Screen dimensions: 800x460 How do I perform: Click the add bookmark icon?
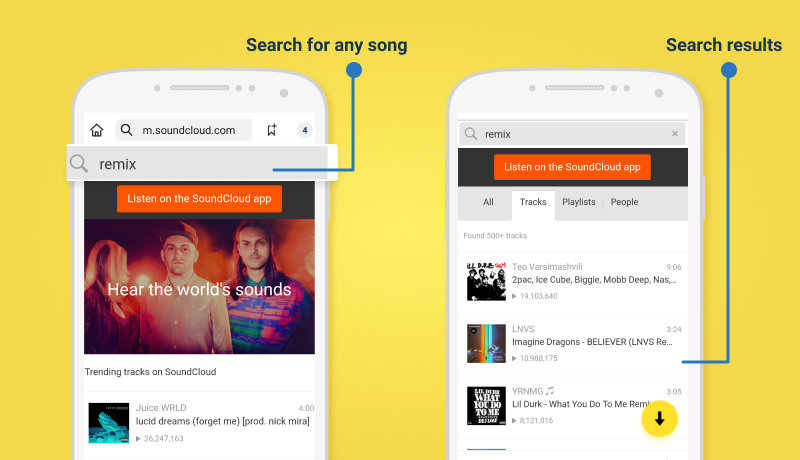272,130
